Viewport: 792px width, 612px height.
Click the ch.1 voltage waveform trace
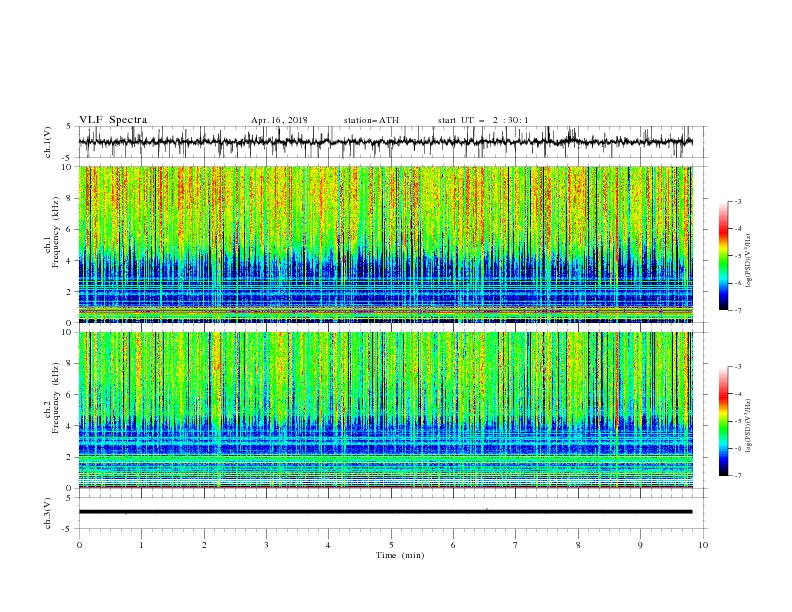385,142
